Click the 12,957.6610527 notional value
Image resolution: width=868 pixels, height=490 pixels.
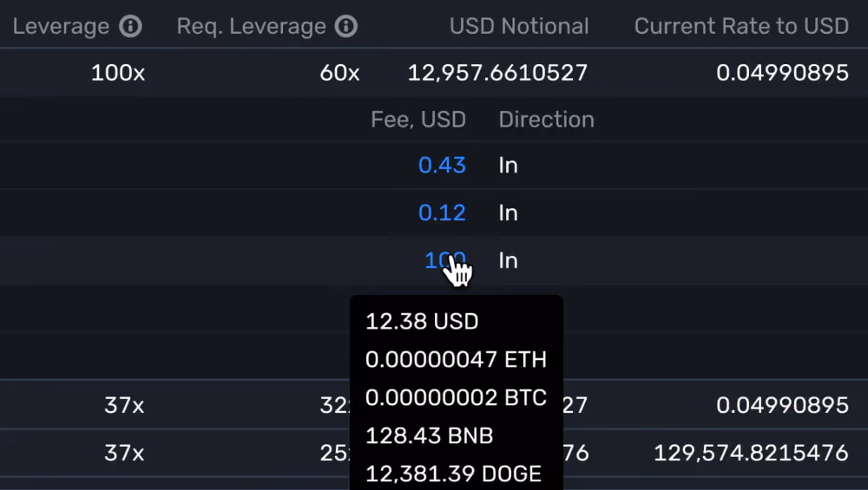[x=497, y=73]
